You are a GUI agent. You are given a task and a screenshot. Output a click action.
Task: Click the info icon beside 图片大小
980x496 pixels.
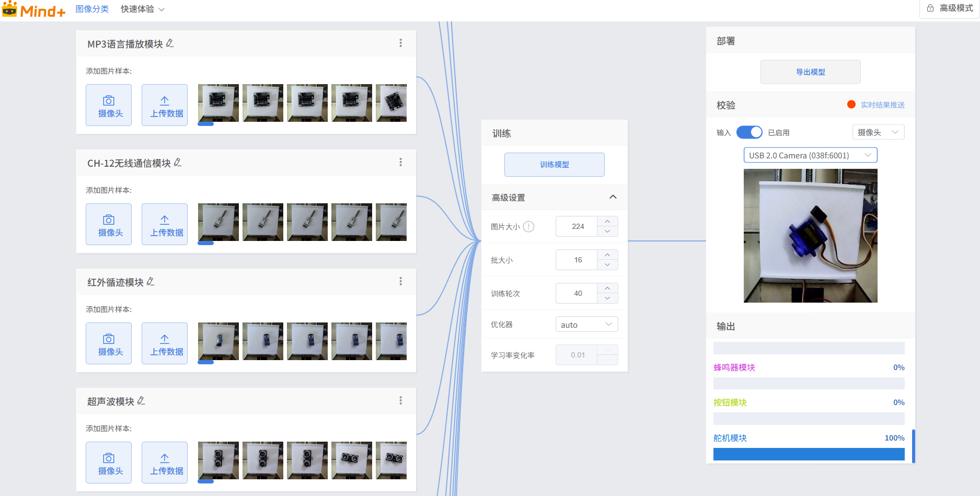coord(529,226)
